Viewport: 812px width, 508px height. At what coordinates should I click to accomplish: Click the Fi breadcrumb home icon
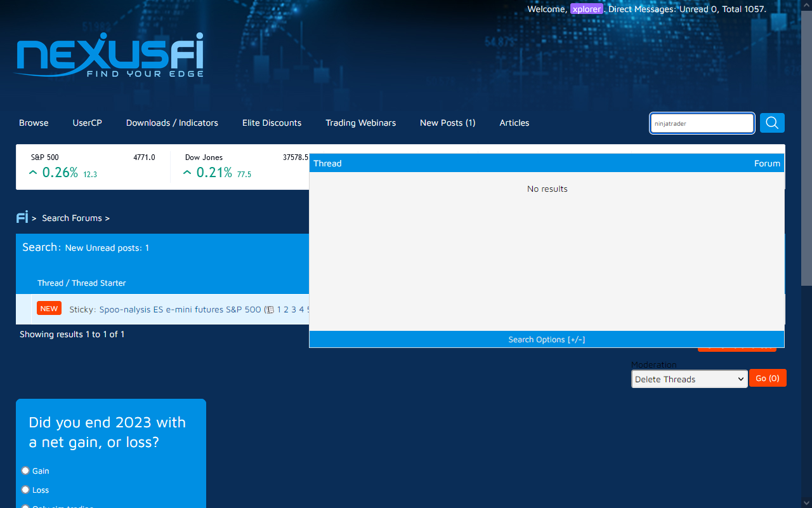click(22, 218)
